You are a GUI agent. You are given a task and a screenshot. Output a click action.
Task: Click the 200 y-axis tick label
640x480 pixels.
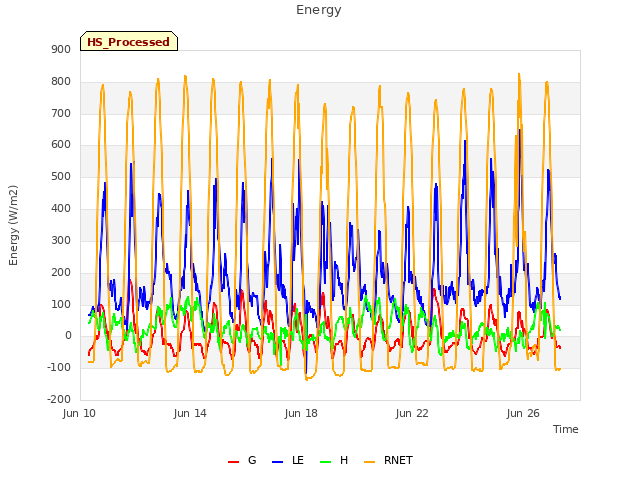coord(61,272)
